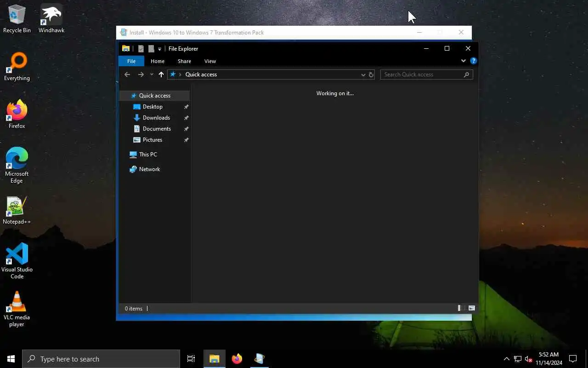Viewport: 588px width, 368px height.
Task: Open Windhawk desktop shortcut
Action: click(x=51, y=19)
